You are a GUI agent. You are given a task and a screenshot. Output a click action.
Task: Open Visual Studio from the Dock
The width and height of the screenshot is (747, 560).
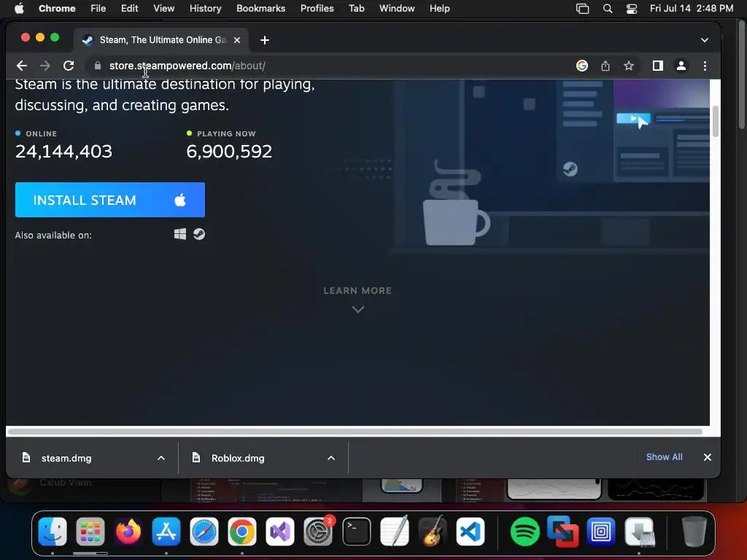pyautogui.click(x=280, y=532)
